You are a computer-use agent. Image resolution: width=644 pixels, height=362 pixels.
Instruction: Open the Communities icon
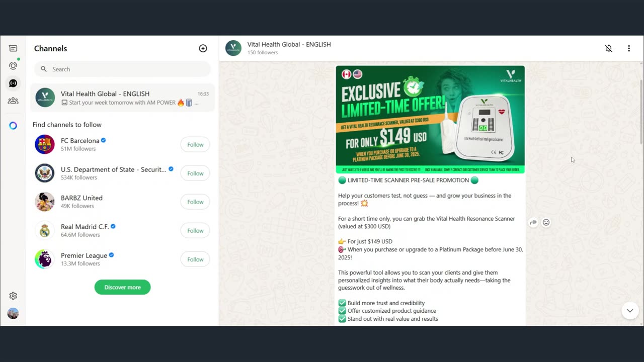click(13, 101)
